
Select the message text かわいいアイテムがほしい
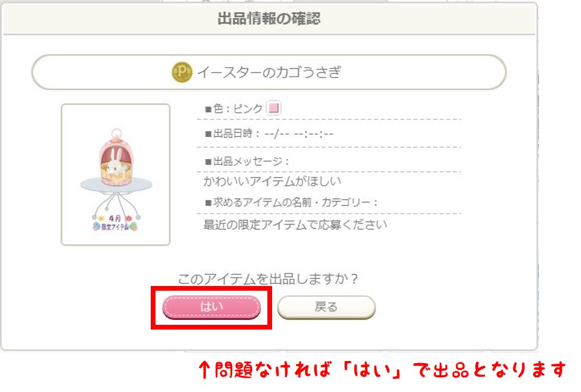(272, 181)
